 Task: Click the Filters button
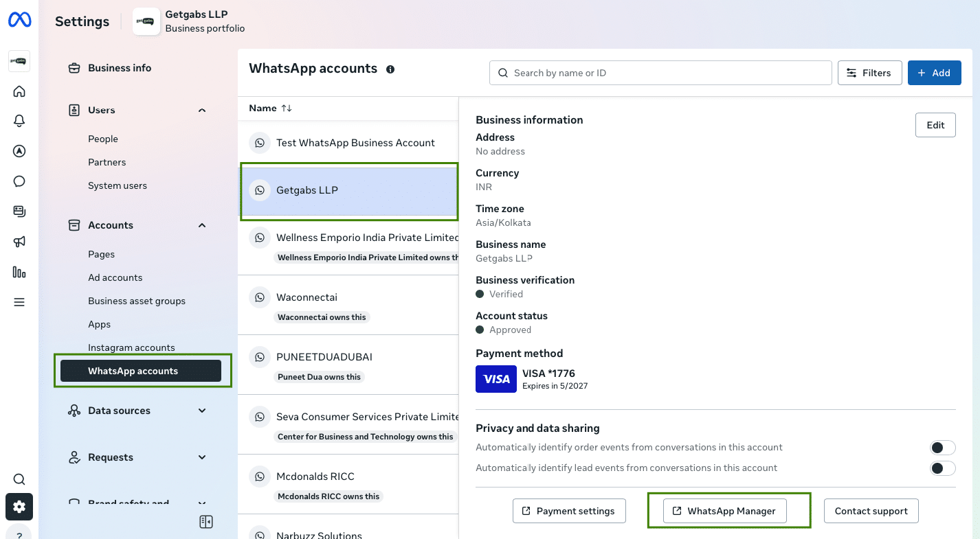pos(869,73)
